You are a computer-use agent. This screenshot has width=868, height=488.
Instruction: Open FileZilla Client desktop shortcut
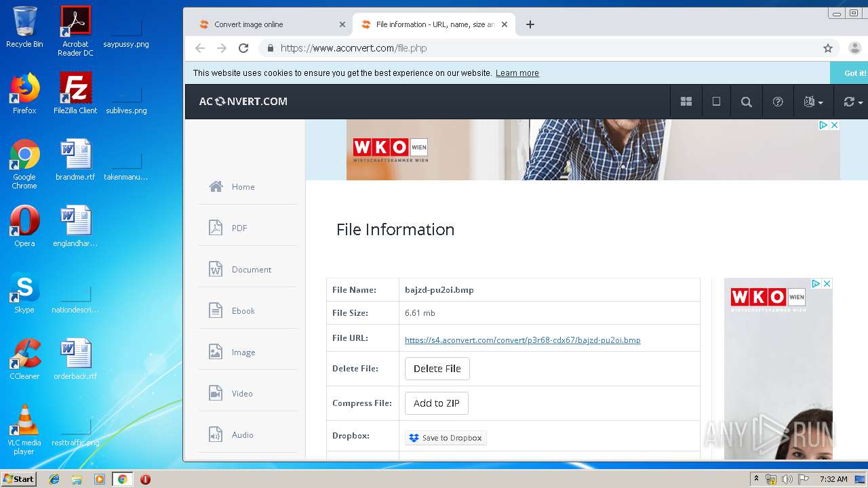pos(75,94)
